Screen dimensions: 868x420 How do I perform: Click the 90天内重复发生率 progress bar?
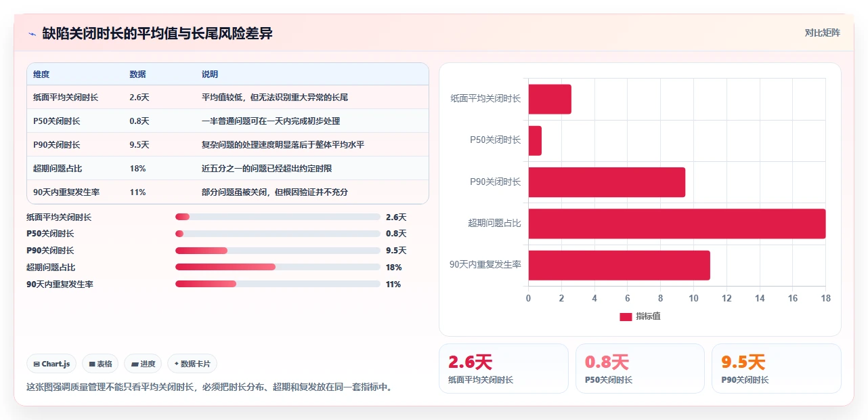tap(278, 284)
